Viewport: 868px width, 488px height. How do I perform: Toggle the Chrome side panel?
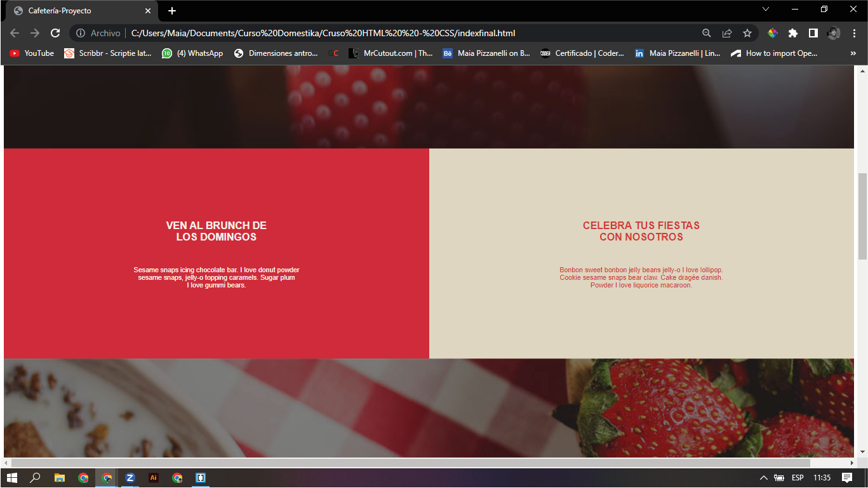pyautogui.click(x=813, y=33)
